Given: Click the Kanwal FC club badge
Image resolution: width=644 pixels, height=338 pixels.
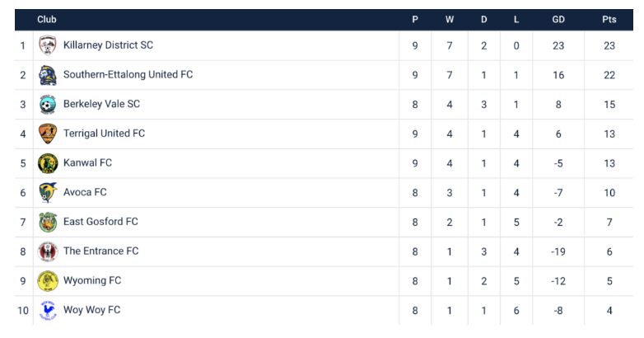Looking at the screenshot, I should [x=48, y=163].
